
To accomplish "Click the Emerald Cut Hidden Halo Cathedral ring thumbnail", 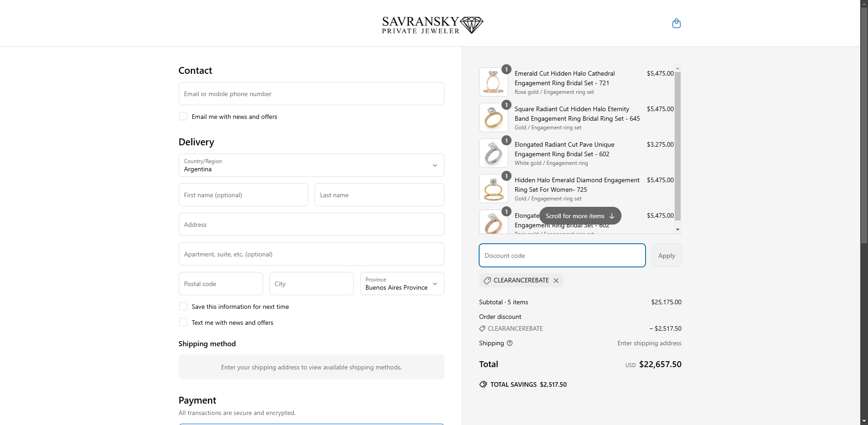I will [494, 82].
